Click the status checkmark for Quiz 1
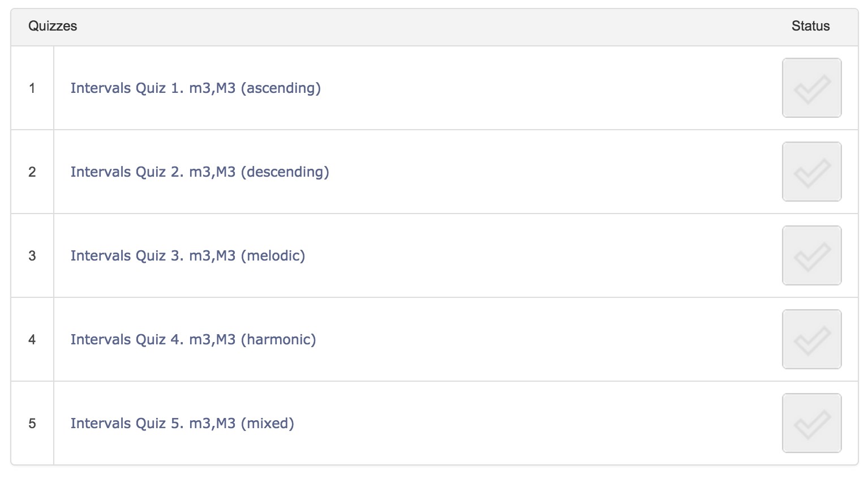This screenshot has width=868, height=478. [x=811, y=88]
